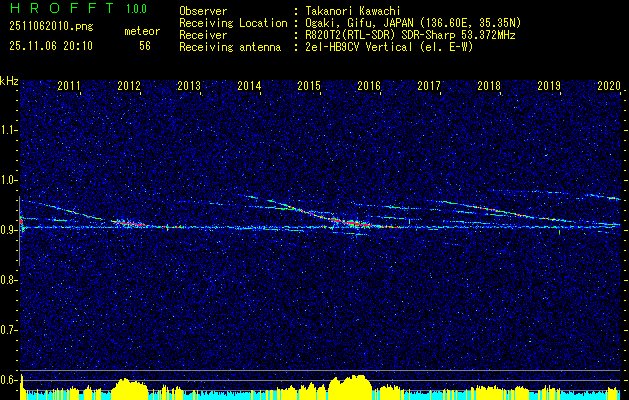Click the 2020 time axis marker
Screen dimensions: 629x400
click(x=609, y=85)
